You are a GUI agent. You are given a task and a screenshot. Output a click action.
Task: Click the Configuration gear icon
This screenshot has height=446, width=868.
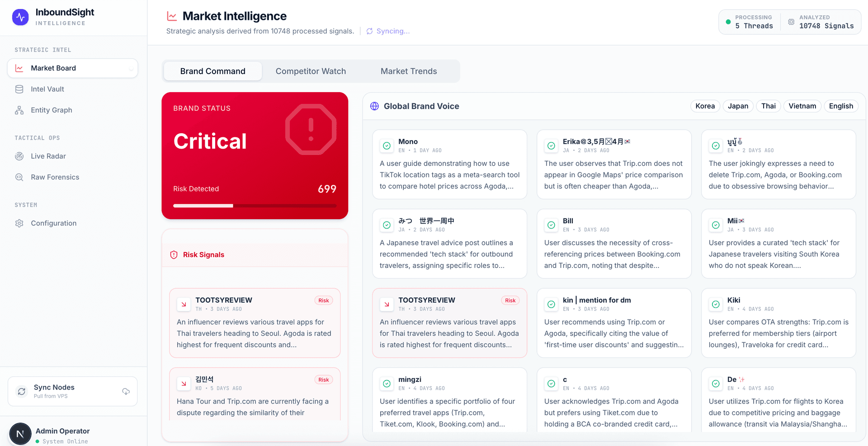tap(19, 223)
